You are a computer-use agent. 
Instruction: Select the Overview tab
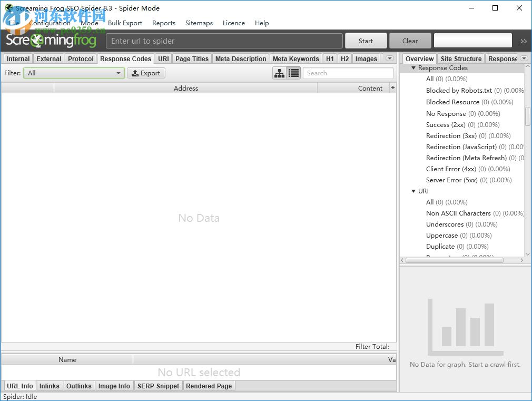[x=419, y=58]
